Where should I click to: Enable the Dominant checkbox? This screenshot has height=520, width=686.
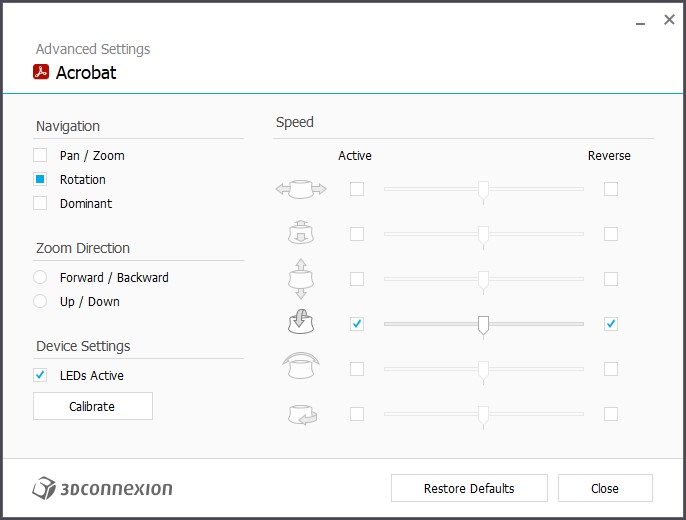[40, 203]
